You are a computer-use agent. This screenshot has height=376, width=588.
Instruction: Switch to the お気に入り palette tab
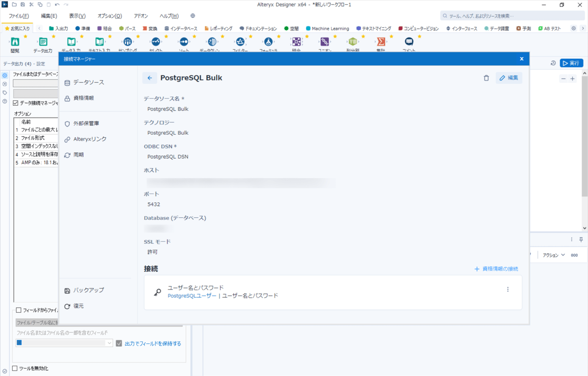point(17,28)
